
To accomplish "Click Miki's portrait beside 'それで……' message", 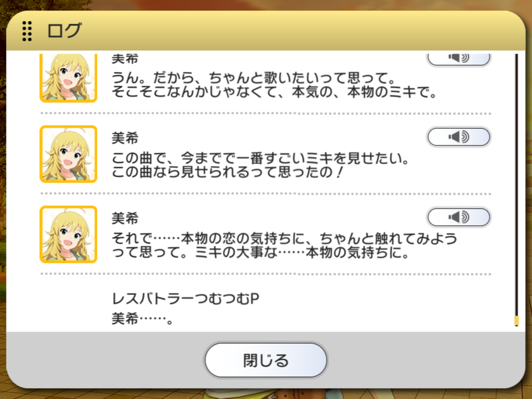I will pyautogui.click(x=69, y=234).
